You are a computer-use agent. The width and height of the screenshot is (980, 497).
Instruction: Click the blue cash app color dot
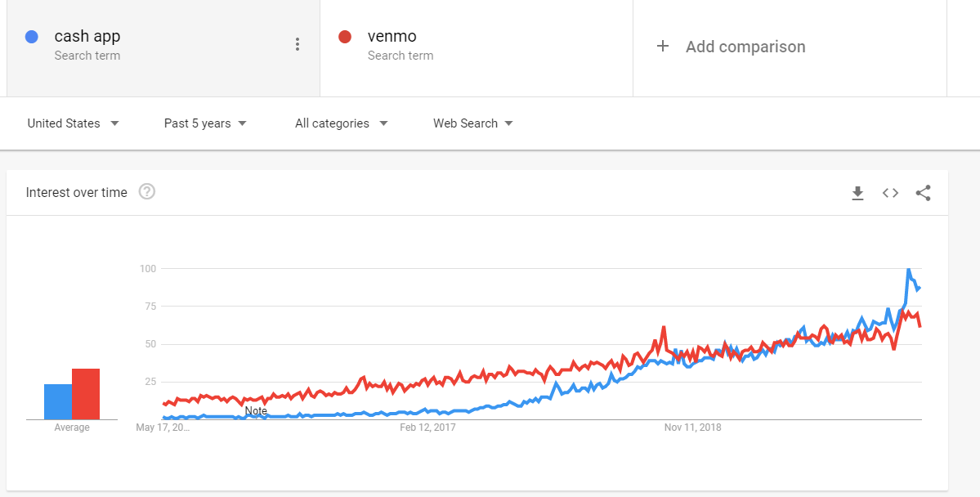click(32, 37)
